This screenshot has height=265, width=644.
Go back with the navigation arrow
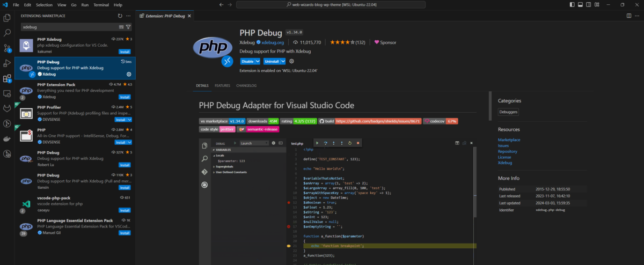(222, 4)
